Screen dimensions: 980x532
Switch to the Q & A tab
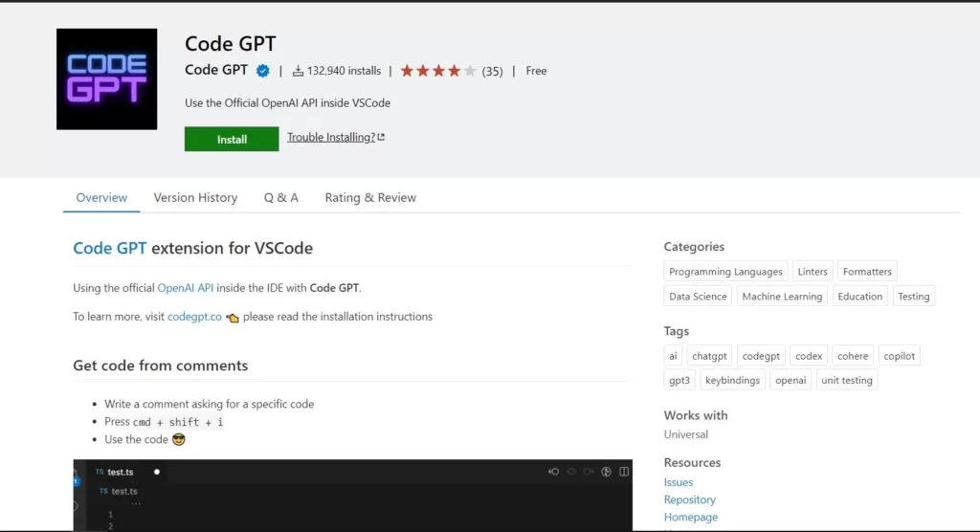point(281,197)
